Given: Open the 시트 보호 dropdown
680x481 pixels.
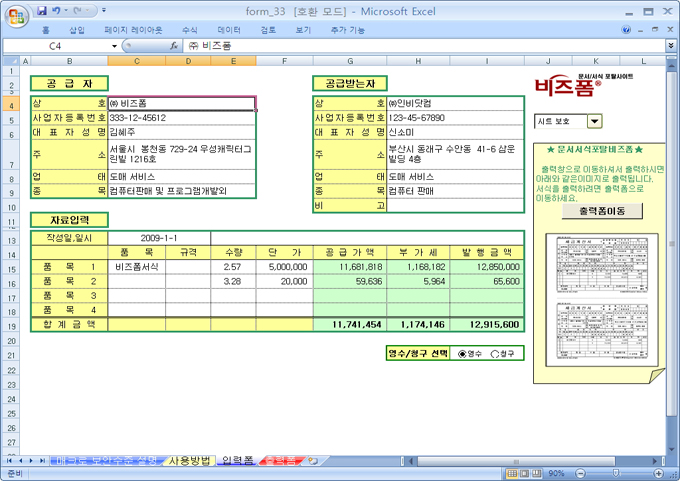Looking at the screenshot, I should 594,121.
